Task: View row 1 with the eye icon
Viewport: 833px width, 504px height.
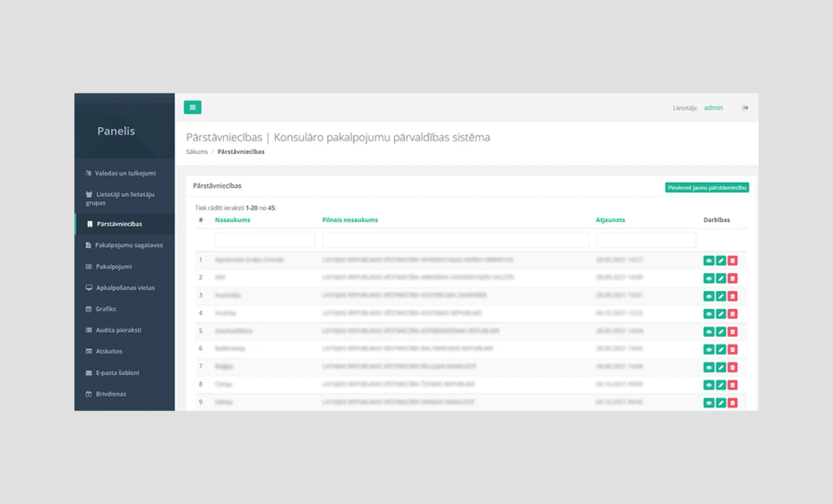Action: coord(708,261)
